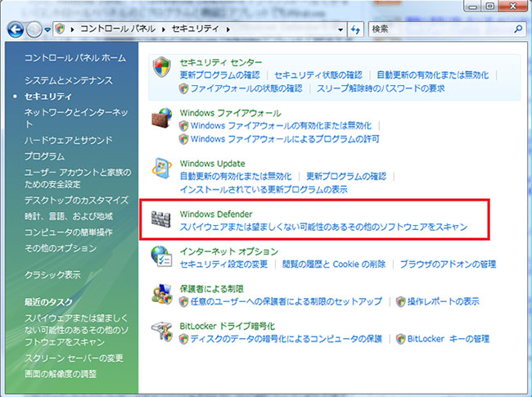532x397 pixels.
Task: Click インストールされている更新プログラムの表示 link
Action: [x=264, y=189]
